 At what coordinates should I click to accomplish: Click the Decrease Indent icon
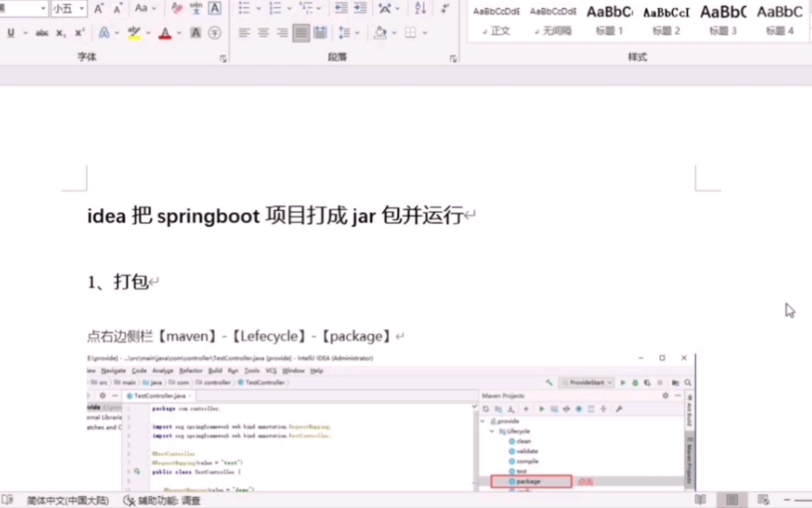[x=341, y=8]
